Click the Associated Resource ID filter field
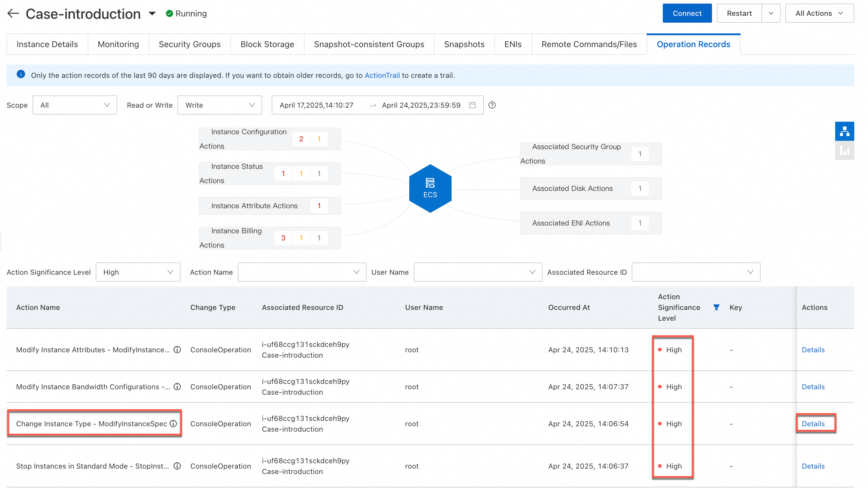The width and height of the screenshot is (868, 488). click(696, 272)
